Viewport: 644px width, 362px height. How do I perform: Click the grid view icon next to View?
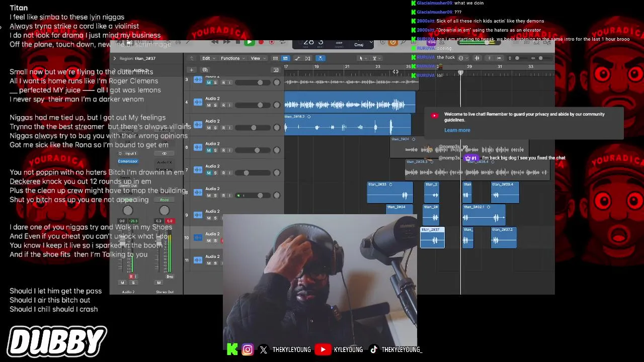coord(276,58)
